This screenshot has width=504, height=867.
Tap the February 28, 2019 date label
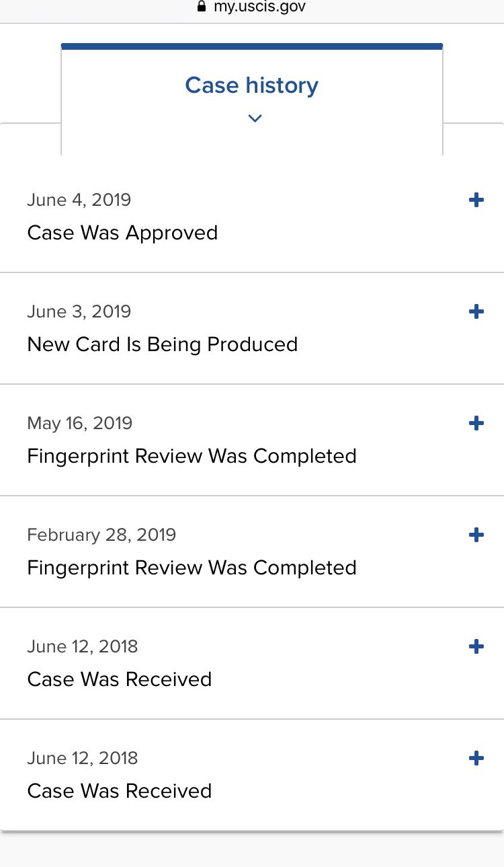[101, 535]
